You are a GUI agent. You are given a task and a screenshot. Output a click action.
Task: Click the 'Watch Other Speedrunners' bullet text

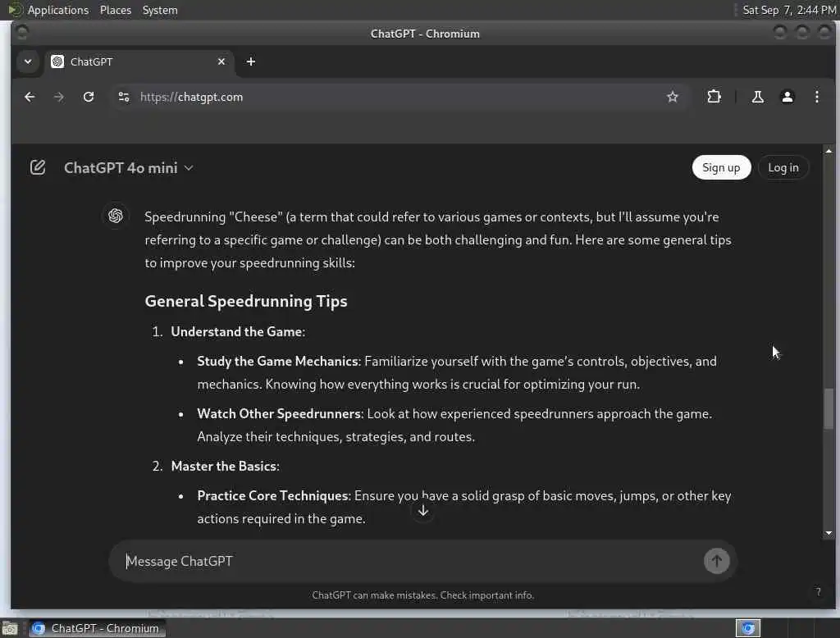pyautogui.click(x=279, y=413)
